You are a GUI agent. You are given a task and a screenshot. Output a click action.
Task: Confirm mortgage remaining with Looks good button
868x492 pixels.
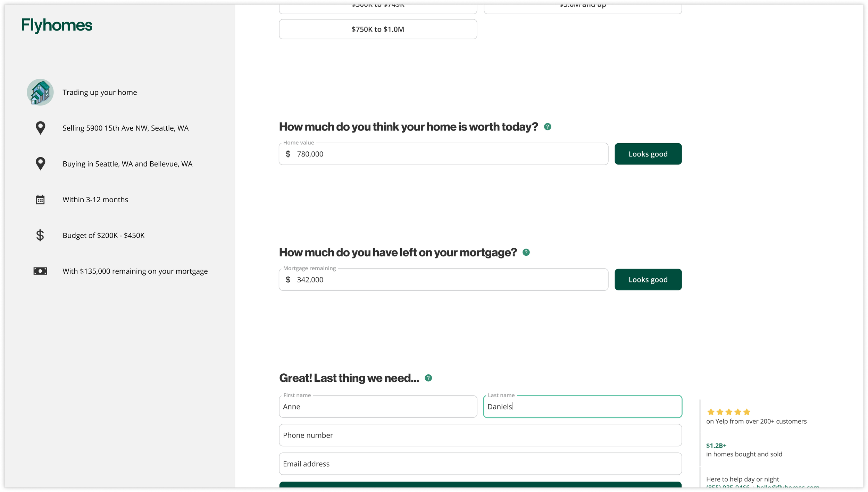(x=648, y=280)
